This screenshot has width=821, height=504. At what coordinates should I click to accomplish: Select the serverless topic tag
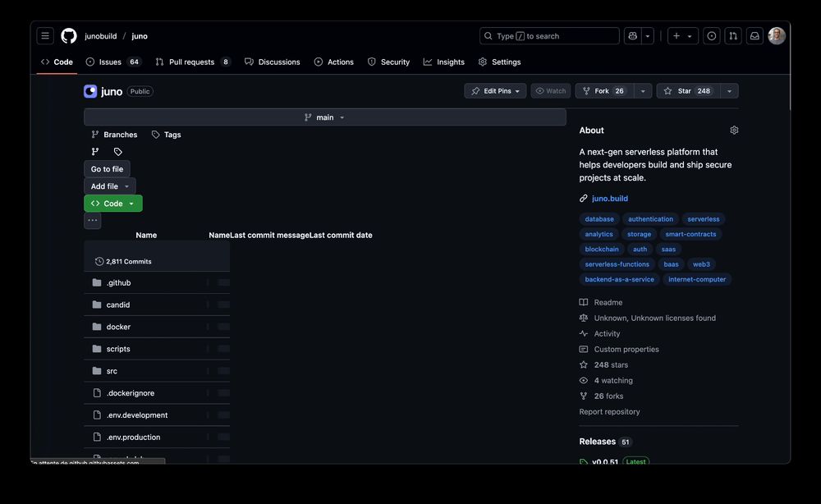click(x=704, y=219)
